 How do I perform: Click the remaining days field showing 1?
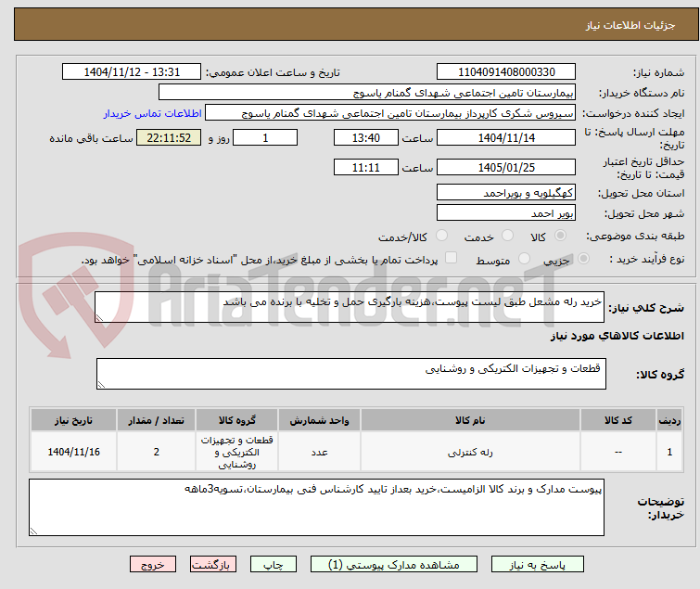[x=265, y=137]
